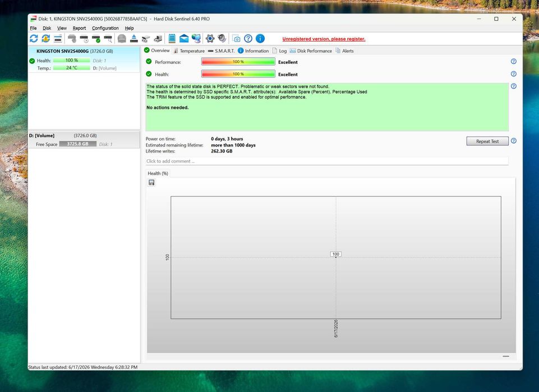Click the drive icon with green checkmark
Screen dimensions: 539x392
[x=96, y=39]
